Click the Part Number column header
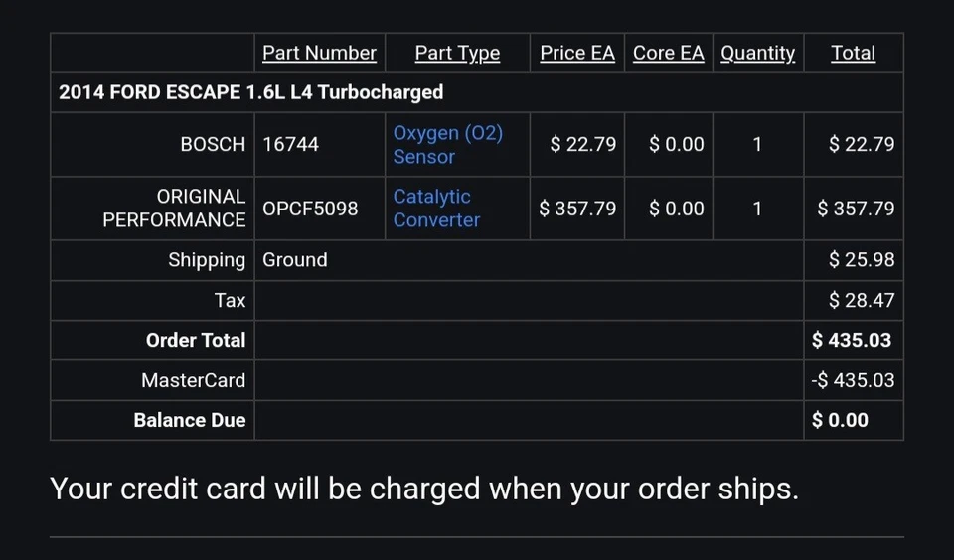 click(319, 53)
